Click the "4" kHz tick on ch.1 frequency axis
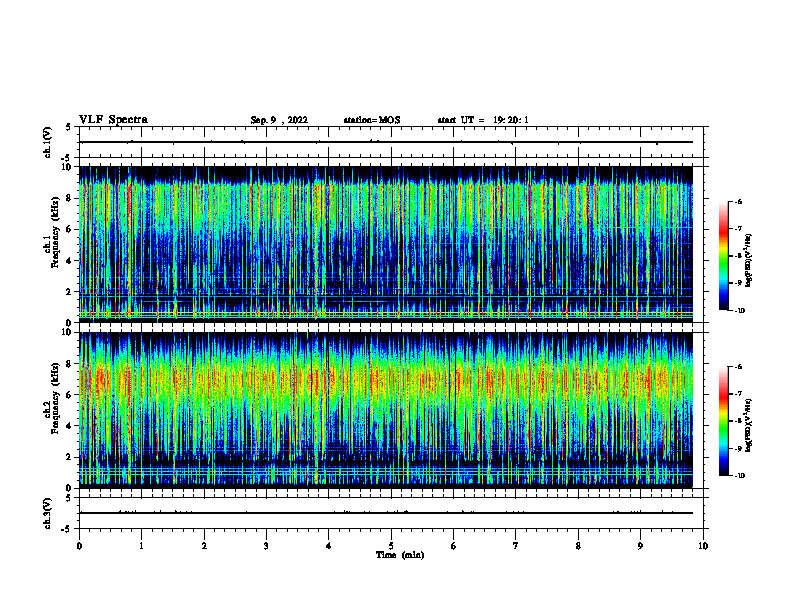This screenshot has height=612, width=792. 69,261
